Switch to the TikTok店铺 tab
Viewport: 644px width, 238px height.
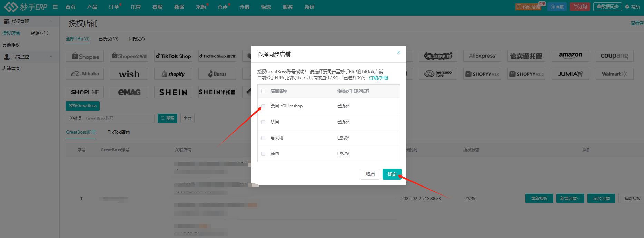119,132
